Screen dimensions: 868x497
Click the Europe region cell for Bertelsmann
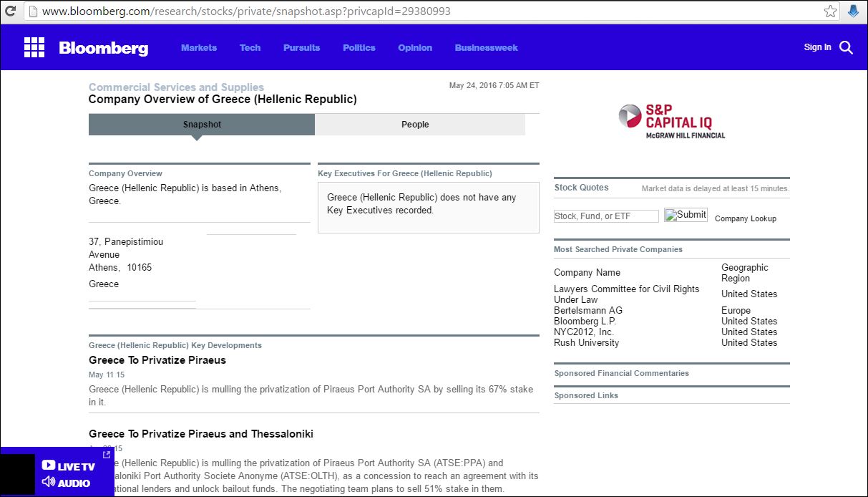click(736, 310)
